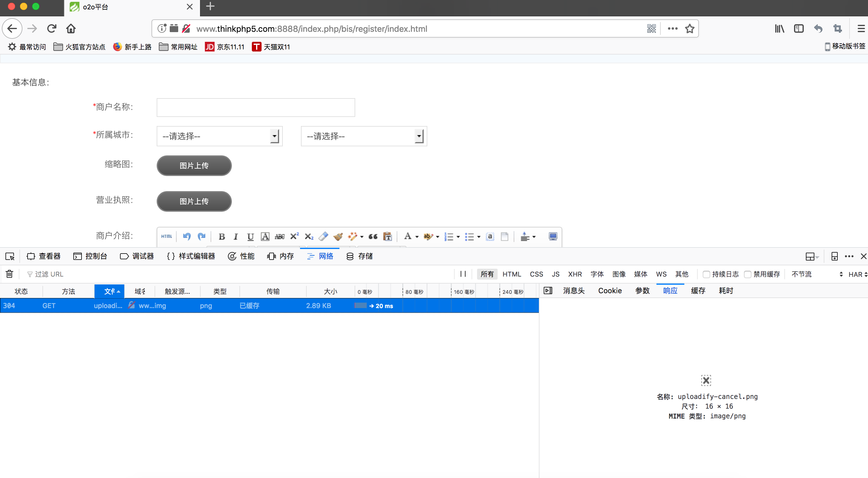This screenshot has width=868, height=478.
Task: Click the highlight background color icon
Action: [428, 237]
